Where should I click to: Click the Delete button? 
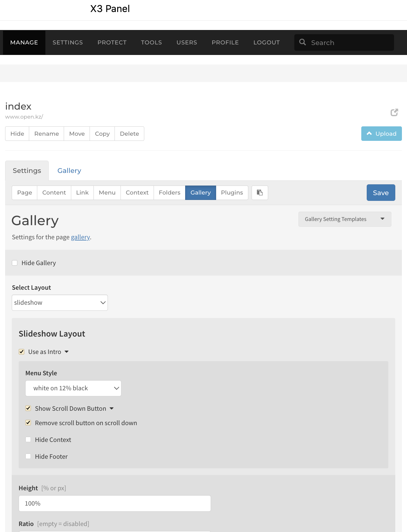129,134
